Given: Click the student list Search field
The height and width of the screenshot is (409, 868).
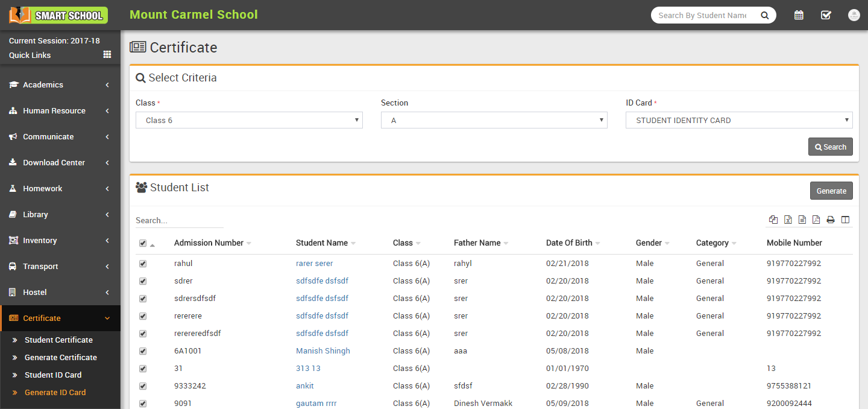Looking at the screenshot, I should pyautogui.click(x=179, y=220).
